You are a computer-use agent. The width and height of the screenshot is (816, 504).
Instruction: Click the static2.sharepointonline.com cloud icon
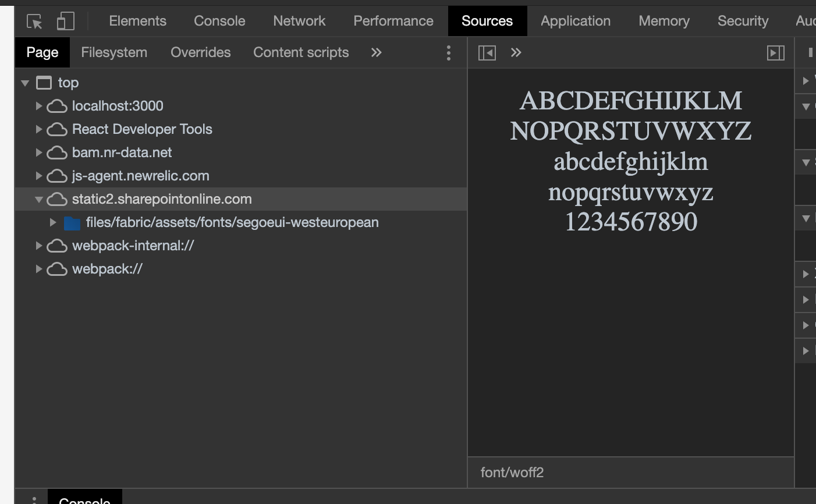point(57,200)
